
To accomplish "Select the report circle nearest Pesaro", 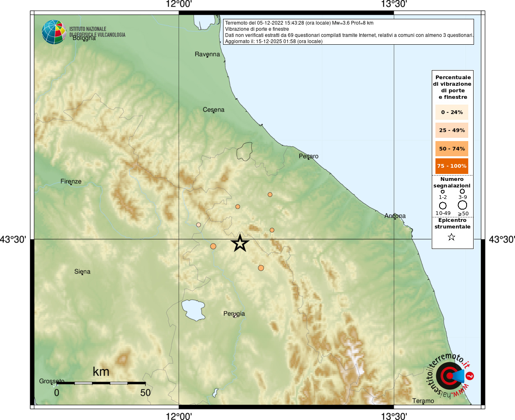I will pyautogui.click(x=270, y=194).
